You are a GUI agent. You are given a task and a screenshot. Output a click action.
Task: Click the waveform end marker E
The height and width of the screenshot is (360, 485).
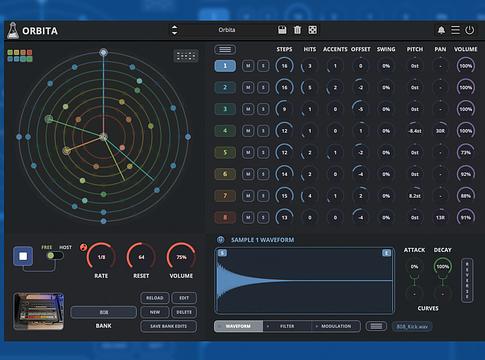386,253
